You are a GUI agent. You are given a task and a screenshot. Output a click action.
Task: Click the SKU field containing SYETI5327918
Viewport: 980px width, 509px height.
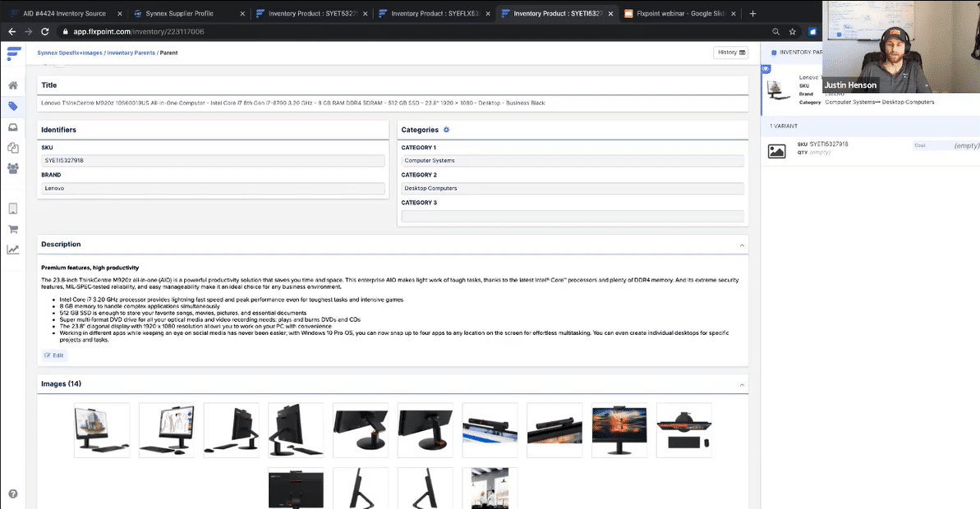(x=213, y=161)
